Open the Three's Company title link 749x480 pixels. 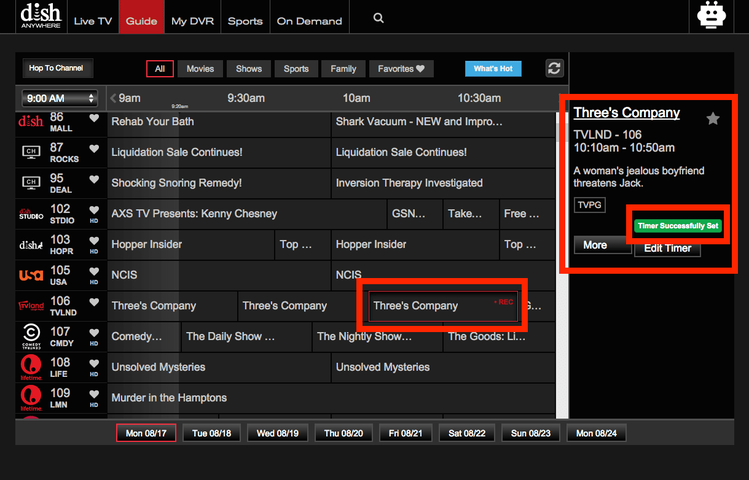pyautogui.click(x=626, y=113)
